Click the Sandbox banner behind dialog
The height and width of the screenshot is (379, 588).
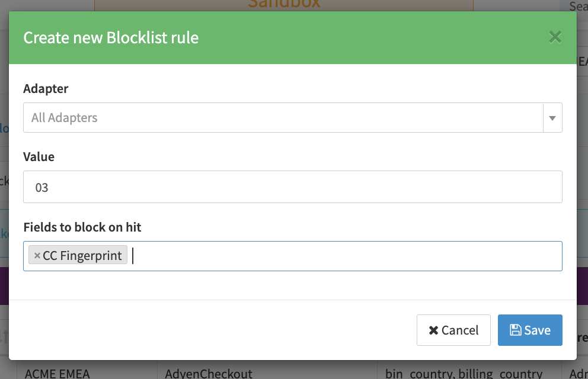[284, 5]
